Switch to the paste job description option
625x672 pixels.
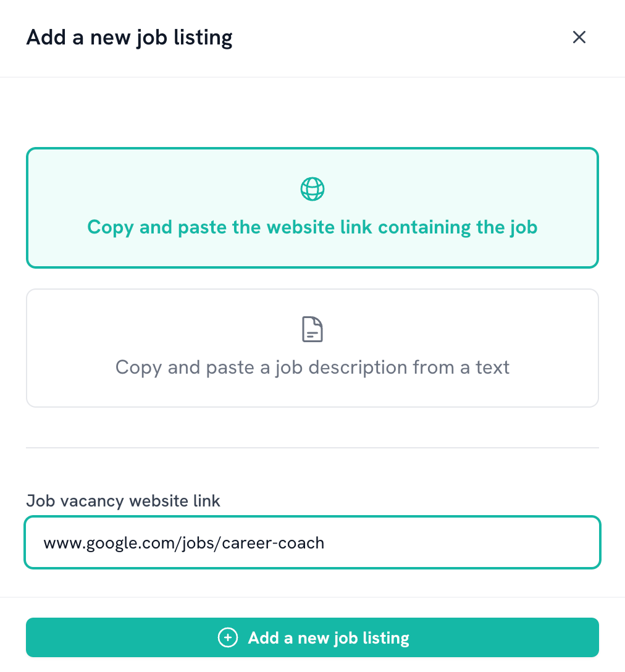(x=312, y=347)
